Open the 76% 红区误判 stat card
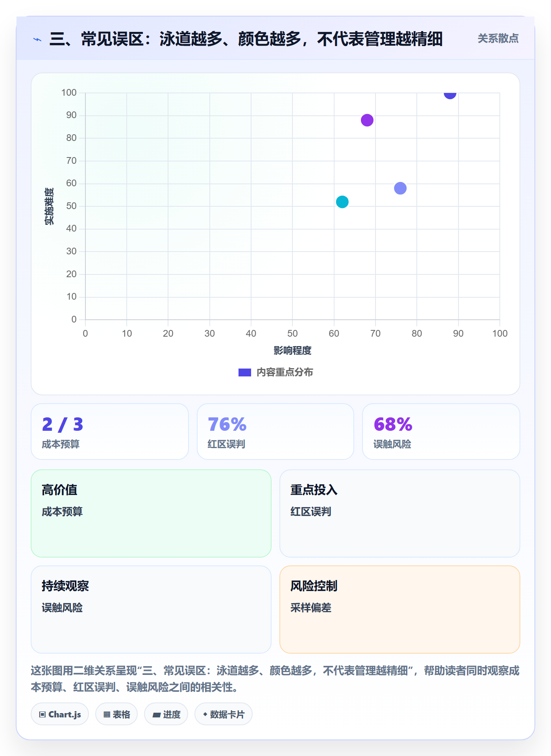Viewport: 551px width, 756px height. (x=275, y=432)
